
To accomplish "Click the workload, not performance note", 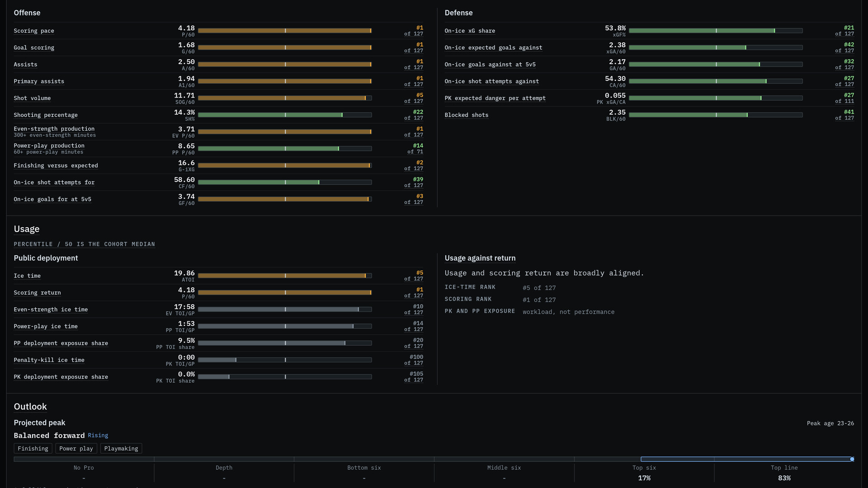I will (569, 312).
